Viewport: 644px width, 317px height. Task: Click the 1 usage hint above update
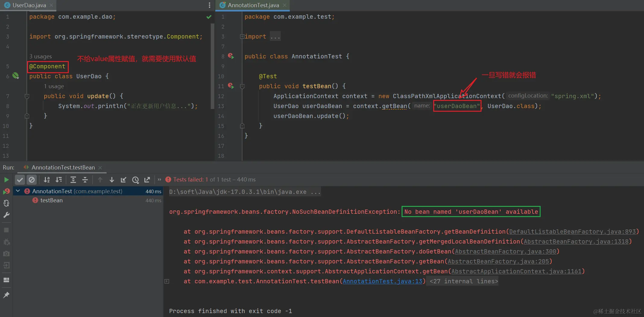pos(54,86)
